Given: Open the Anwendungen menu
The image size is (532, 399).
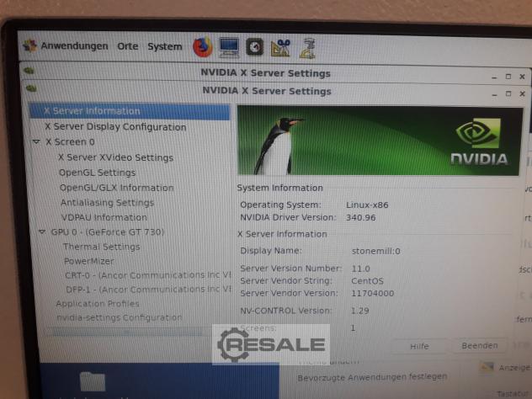Looking at the screenshot, I should click(74, 45).
